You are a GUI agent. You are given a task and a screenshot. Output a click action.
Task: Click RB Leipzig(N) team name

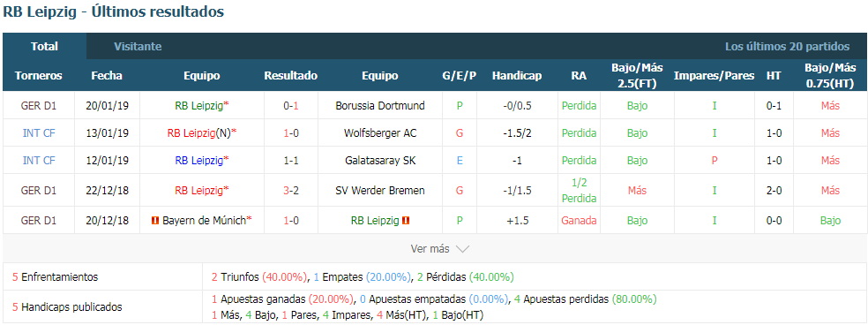coord(199,133)
